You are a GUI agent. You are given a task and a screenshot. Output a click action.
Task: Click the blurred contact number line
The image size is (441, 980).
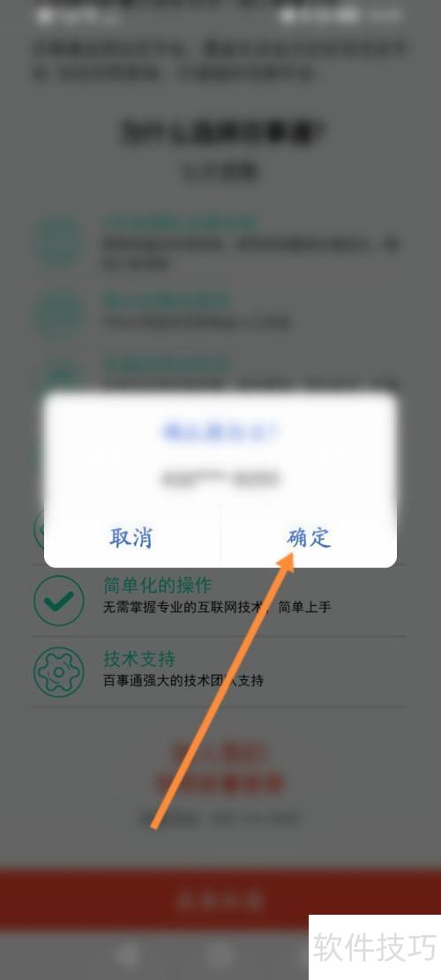tap(220, 817)
